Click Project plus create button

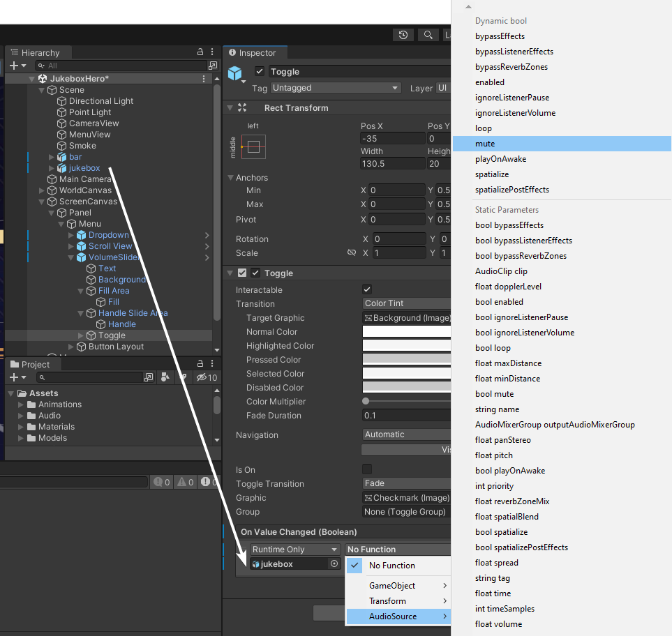click(x=17, y=377)
